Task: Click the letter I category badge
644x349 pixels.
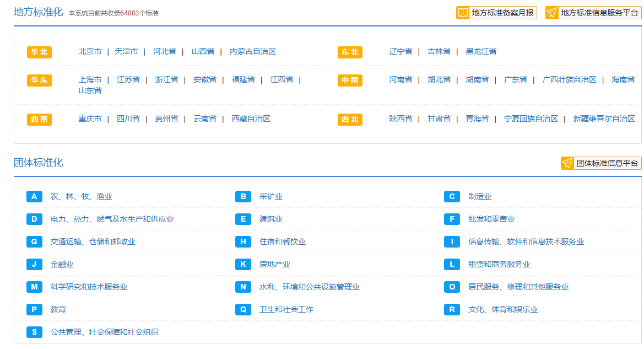Action: coord(452,242)
